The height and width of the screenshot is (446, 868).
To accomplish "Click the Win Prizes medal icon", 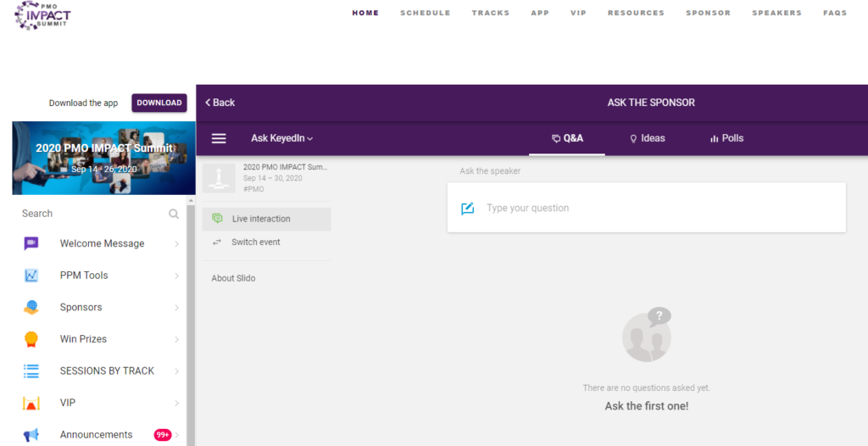I will [x=31, y=339].
